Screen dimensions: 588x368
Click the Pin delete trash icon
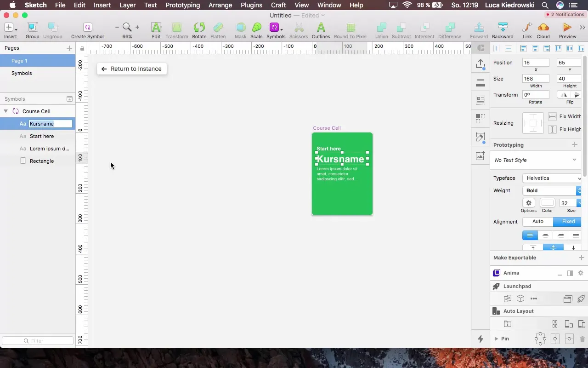click(x=582, y=339)
